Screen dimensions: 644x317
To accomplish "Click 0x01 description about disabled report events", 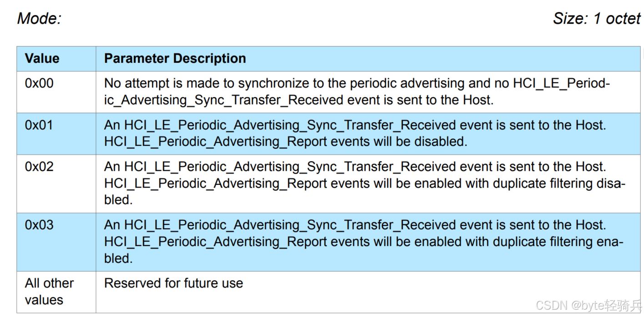I will pyautogui.click(x=355, y=133).
